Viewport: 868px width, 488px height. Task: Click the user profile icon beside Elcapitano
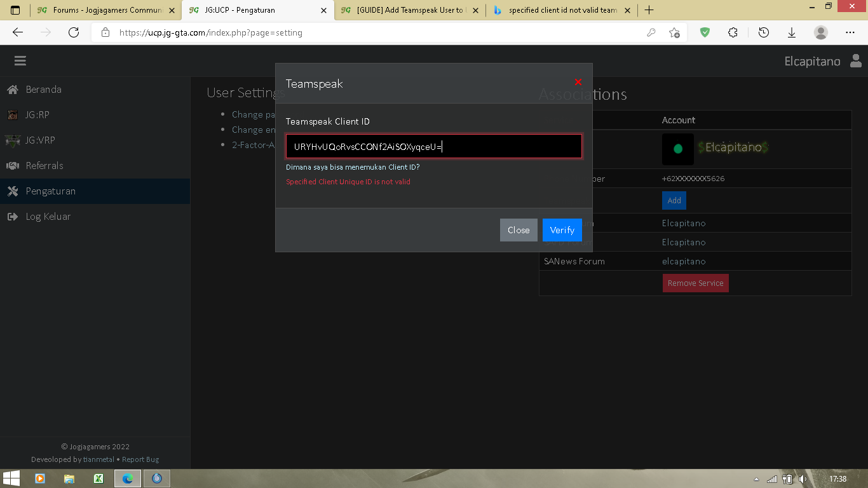point(855,61)
